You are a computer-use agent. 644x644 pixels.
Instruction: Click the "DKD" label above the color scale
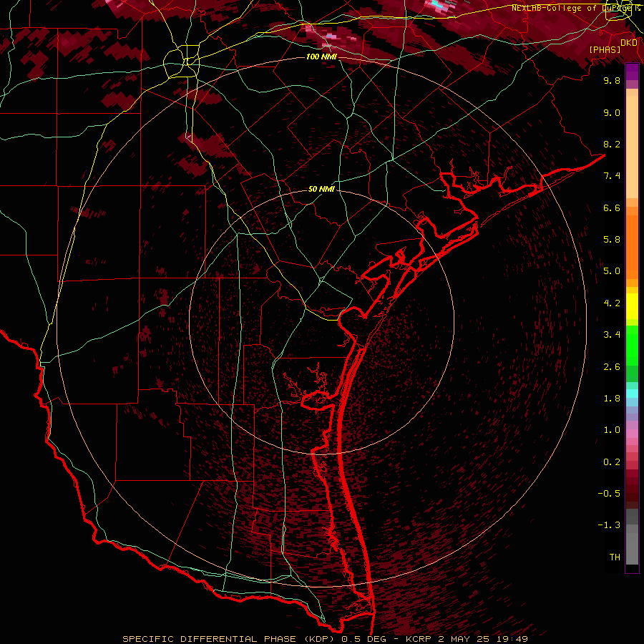[629, 43]
